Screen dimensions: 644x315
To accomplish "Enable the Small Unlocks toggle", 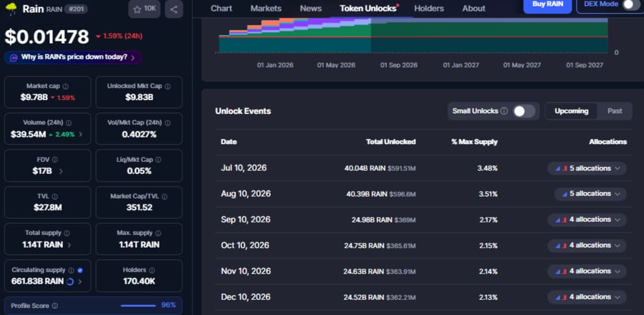I will [x=524, y=112].
